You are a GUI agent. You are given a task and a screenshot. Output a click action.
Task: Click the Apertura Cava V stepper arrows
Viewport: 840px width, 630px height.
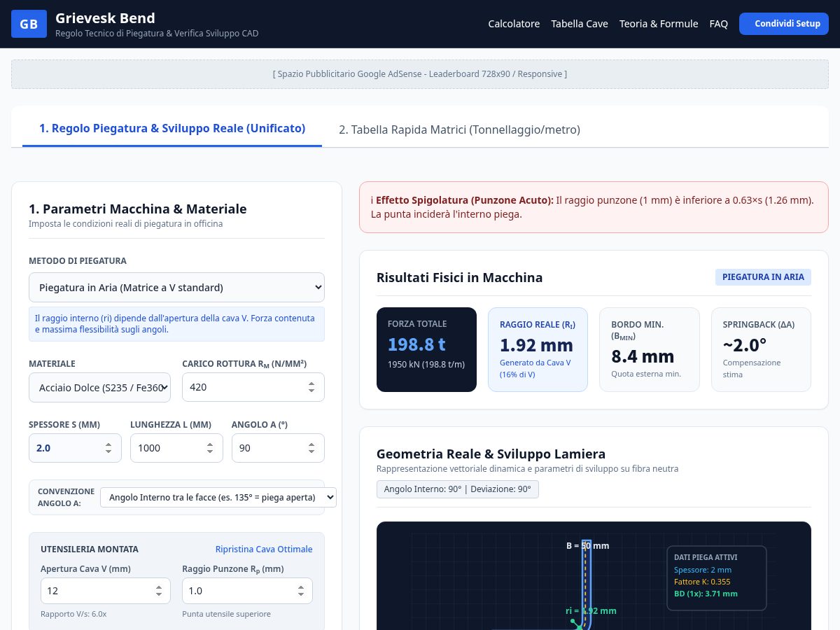click(x=157, y=591)
